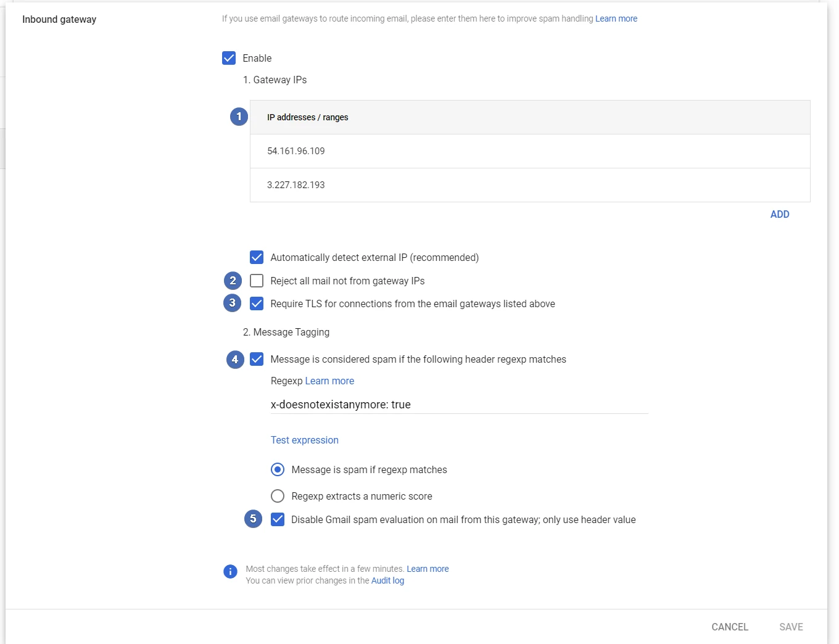This screenshot has width=839, height=644.
Task: Select Message is spam if regexp matches
Action: (278, 469)
